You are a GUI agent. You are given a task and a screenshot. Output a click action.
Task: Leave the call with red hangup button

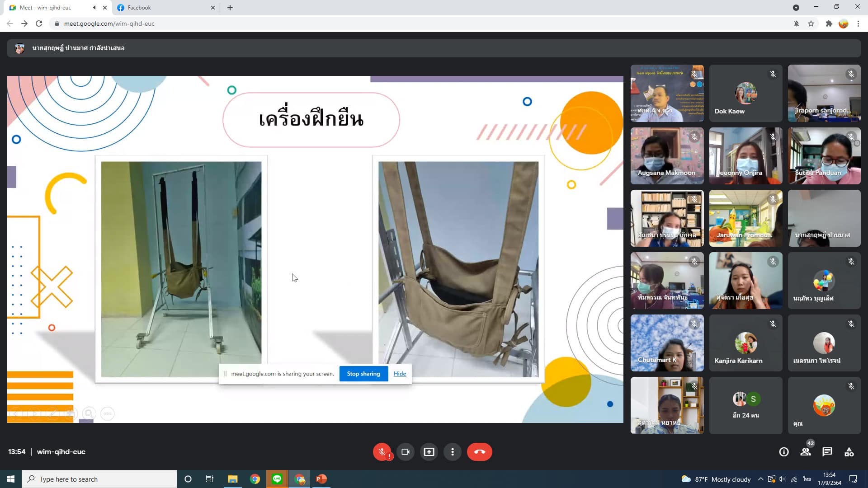tap(480, 452)
